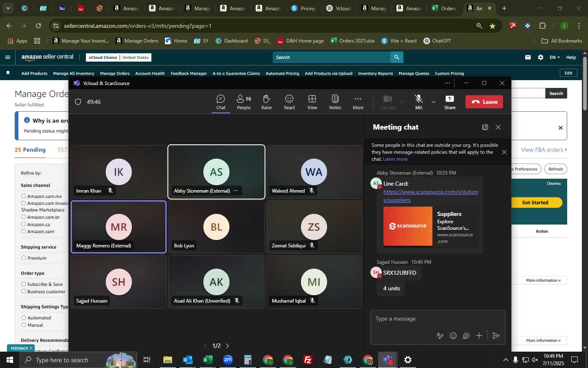Open options for Abby Stoneman tile
The height and width of the screenshot is (368, 588).
236,191
